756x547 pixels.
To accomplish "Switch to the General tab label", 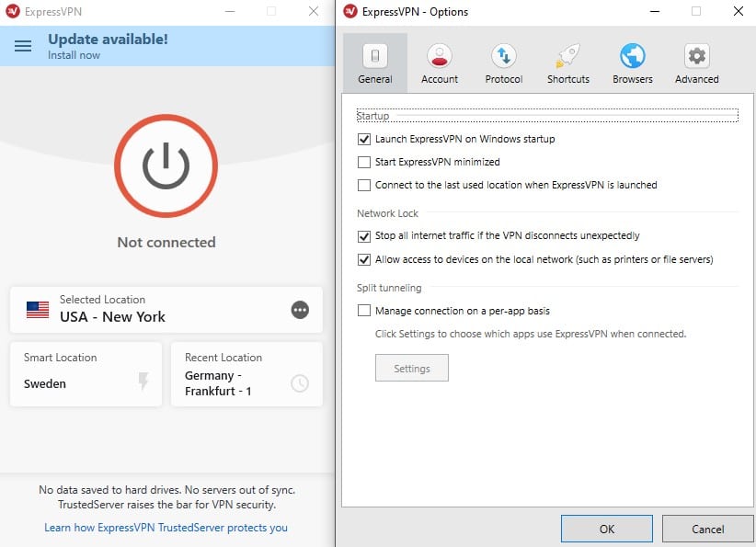I will coord(375,79).
